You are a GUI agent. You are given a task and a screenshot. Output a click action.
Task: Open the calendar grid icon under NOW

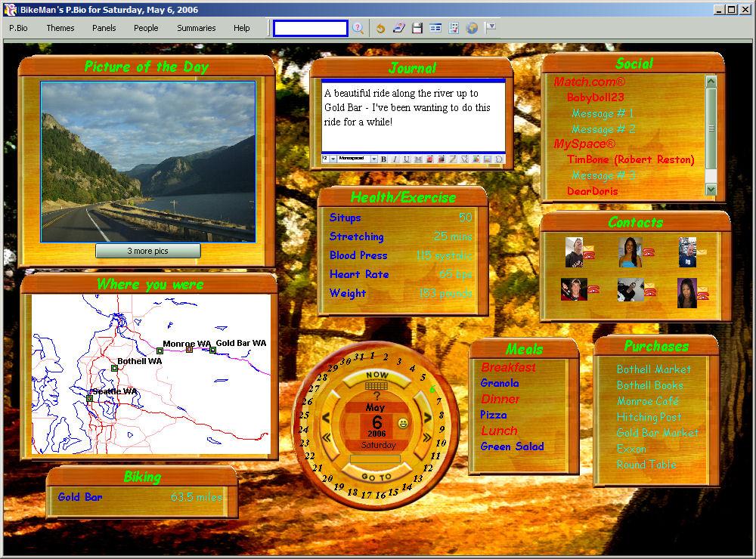[x=376, y=386]
